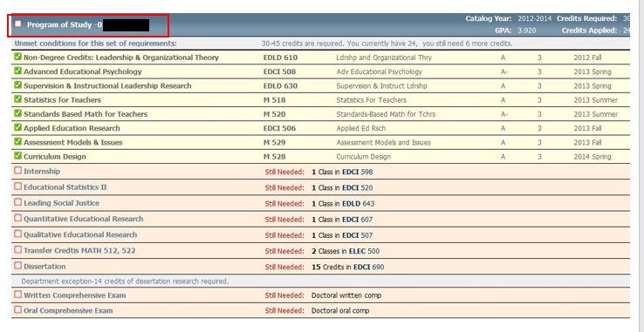Click checked box for Assessment Models & Issues
This screenshot has height=332, width=644.
[x=17, y=141]
